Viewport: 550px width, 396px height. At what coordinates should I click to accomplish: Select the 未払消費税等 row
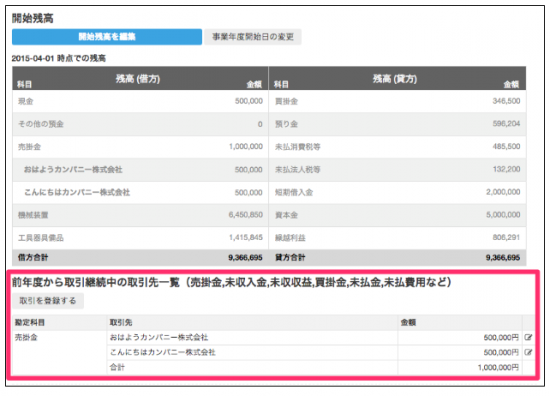(x=397, y=147)
